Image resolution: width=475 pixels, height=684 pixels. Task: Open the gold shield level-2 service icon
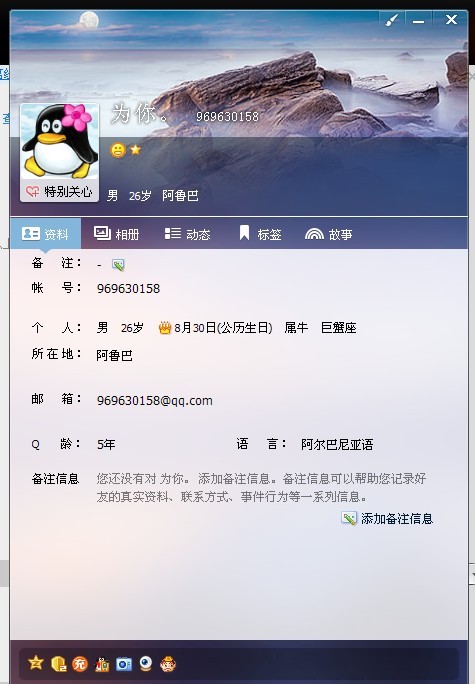coord(58,663)
